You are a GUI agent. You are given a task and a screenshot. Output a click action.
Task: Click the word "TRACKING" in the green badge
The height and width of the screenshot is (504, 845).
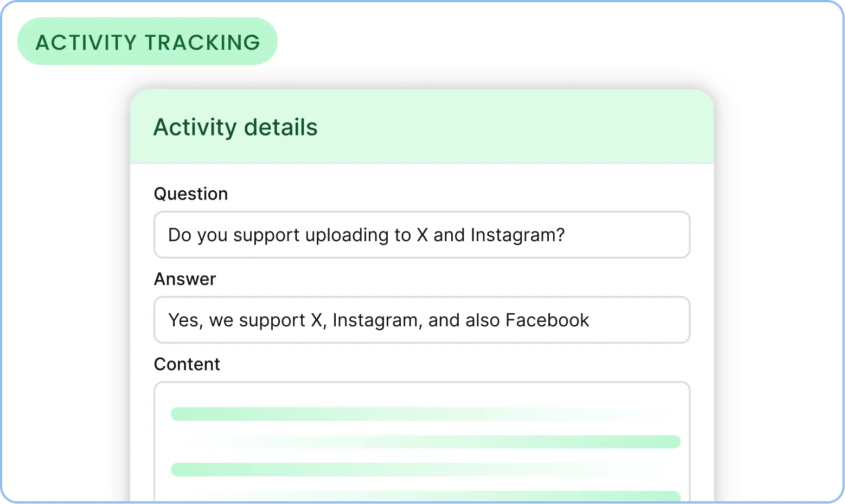point(202,42)
